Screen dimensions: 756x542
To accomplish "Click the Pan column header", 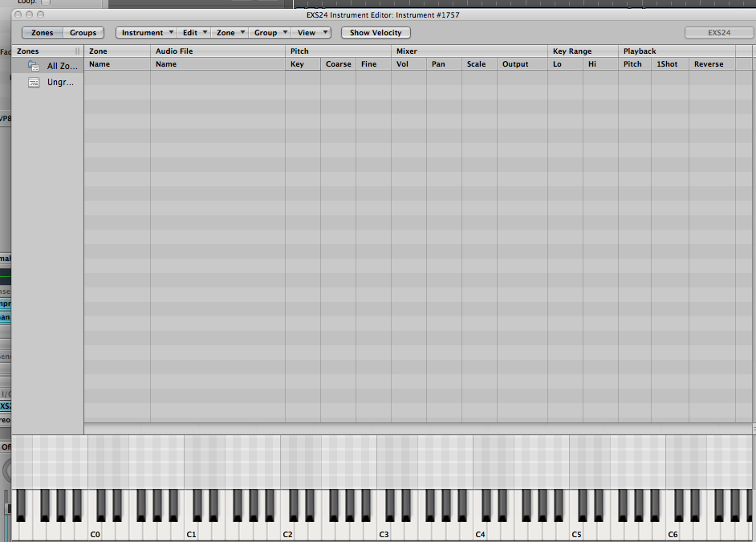I will (444, 64).
